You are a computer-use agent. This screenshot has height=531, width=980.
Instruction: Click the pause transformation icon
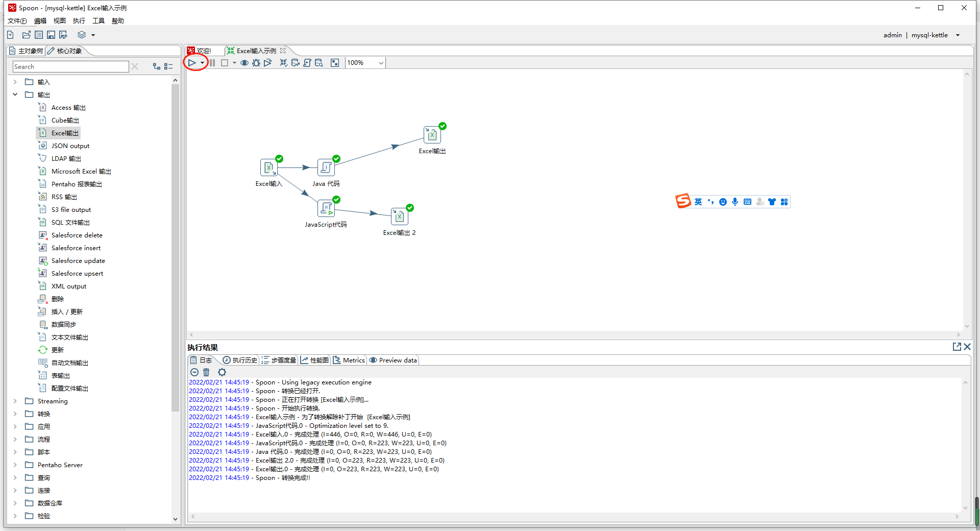212,63
